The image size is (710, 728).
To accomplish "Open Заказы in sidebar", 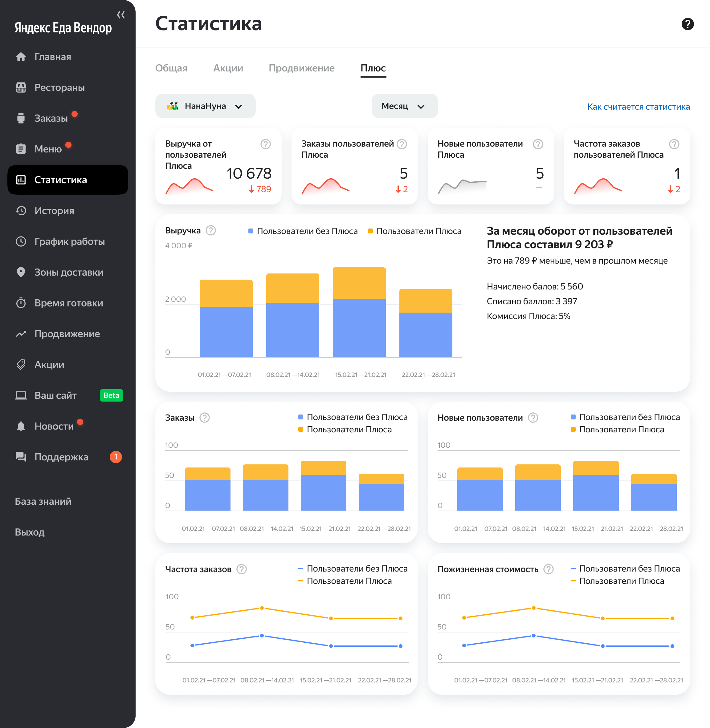I will click(67, 118).
